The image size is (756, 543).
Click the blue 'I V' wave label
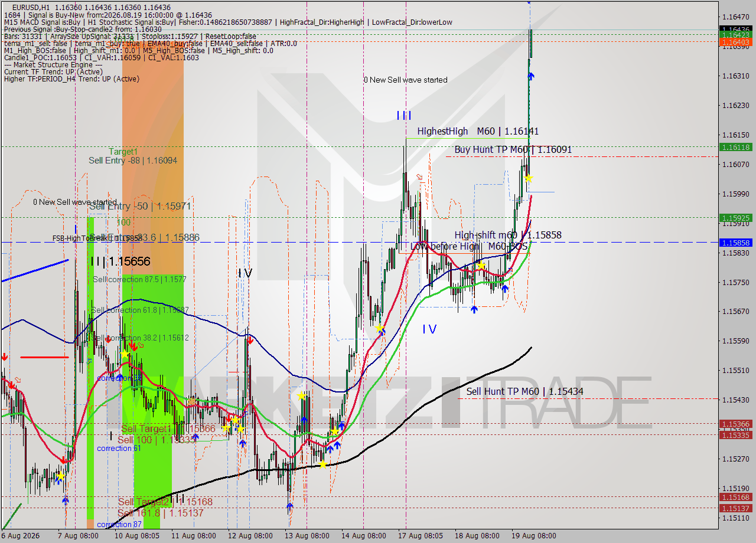429,329
